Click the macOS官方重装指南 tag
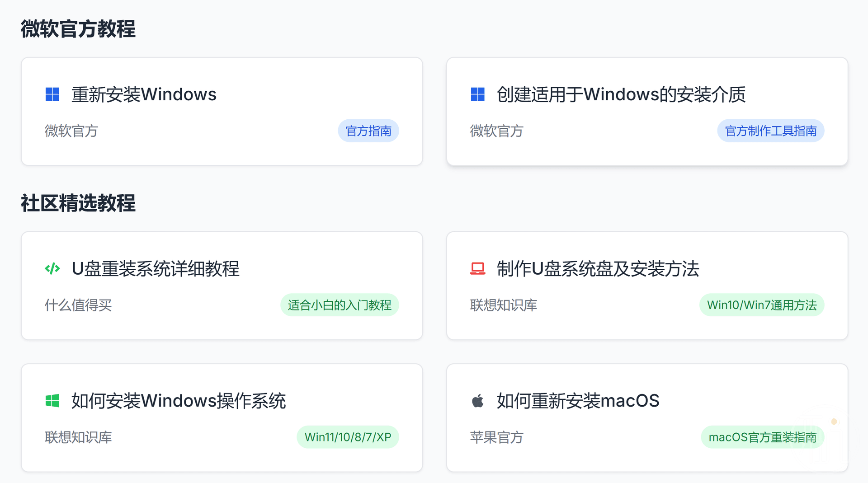Viewport: 868px width, 483px height. [763, 437]
